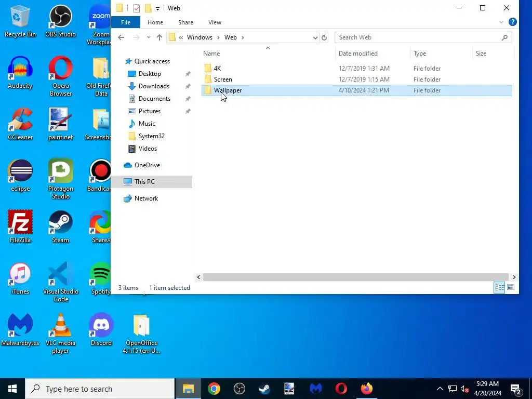Sort by Name column header
The height and width of the screenshot is (399, 532).
(x=268, y=54)
